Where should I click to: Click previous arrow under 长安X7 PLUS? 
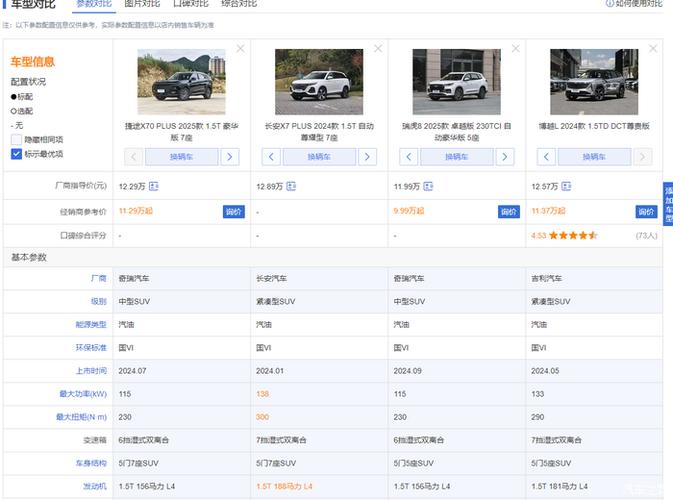[x=271, y=157]
